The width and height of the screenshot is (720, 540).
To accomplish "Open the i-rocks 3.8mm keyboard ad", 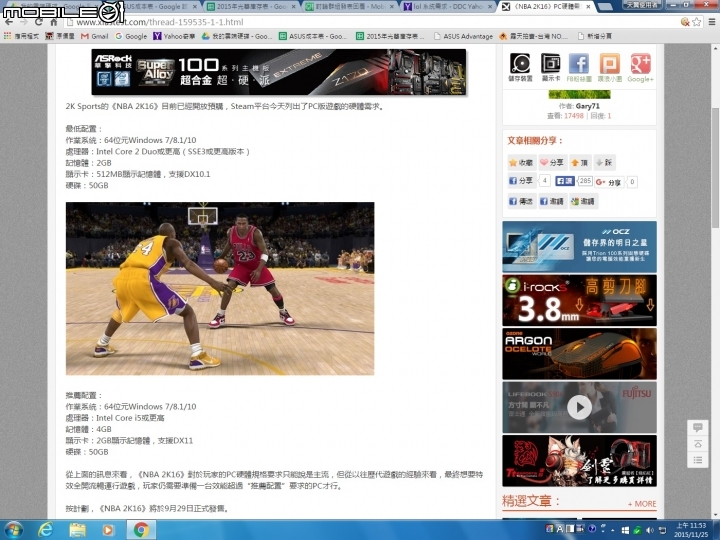I will (x=579, y=300).
